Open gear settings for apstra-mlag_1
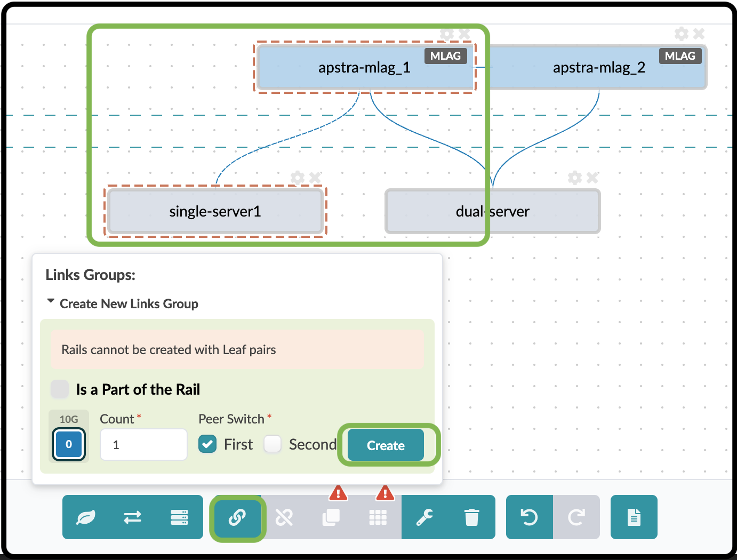 click(447, 34)
